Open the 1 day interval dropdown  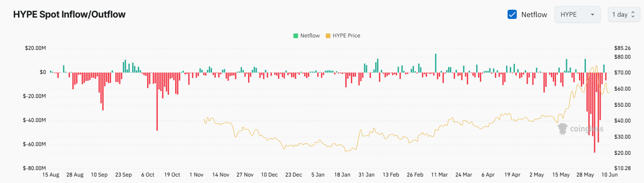point(624,14)
